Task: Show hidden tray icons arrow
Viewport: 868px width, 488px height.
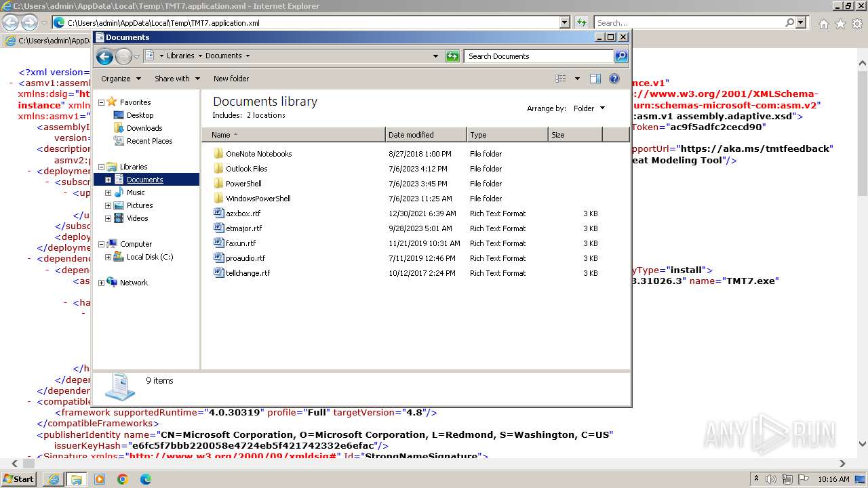Action: [756, 479]
